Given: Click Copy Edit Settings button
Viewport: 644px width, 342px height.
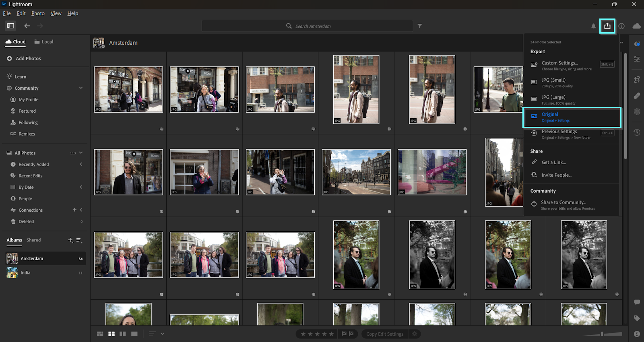Looking at the screenshot, I should 385,334.
